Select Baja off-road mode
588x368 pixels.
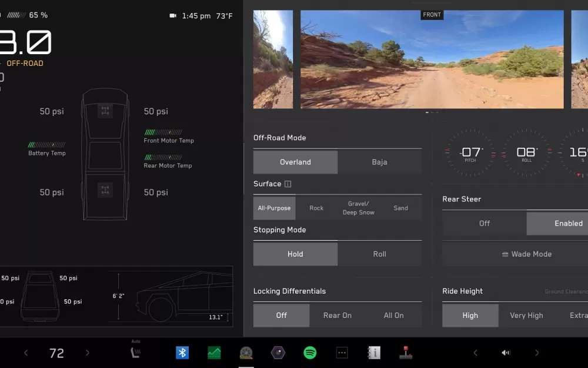pyautogui.click(x=379, y=162)
